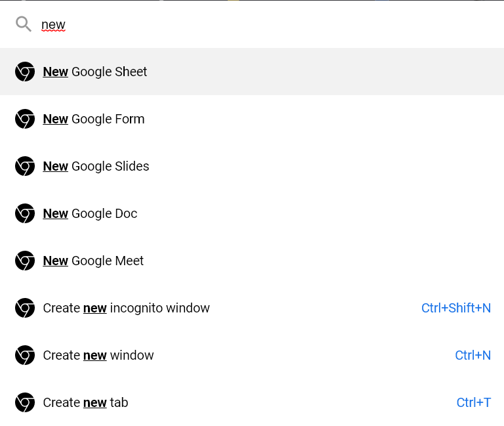Screen dimensions: 504x426
Task: Click Chrome icon beside Create new window
Action: pos(25,355)
